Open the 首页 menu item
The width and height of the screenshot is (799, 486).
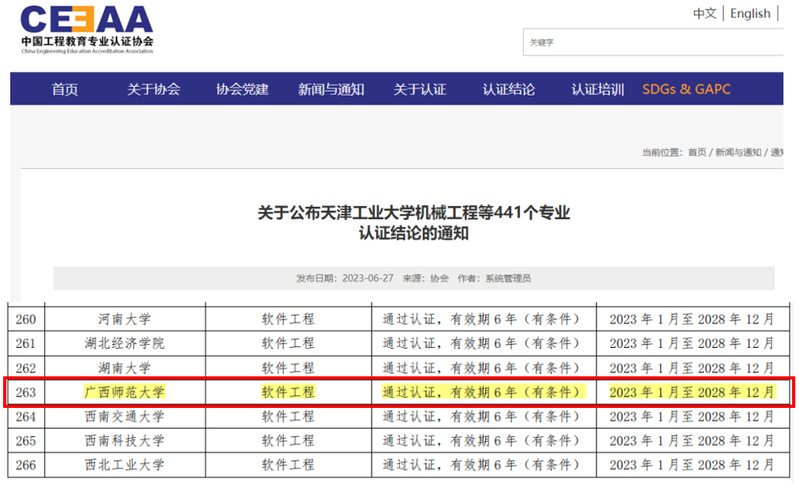click(65, 89)
